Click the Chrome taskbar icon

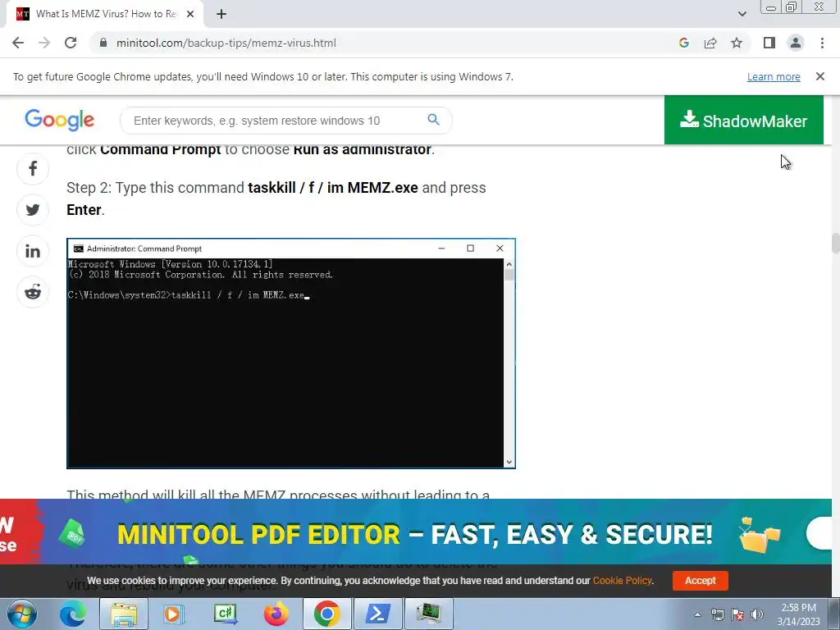[x=326, y=614]
